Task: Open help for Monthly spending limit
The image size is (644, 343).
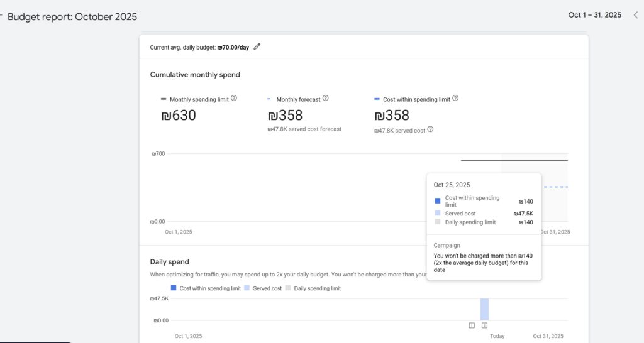Action: 234,99
